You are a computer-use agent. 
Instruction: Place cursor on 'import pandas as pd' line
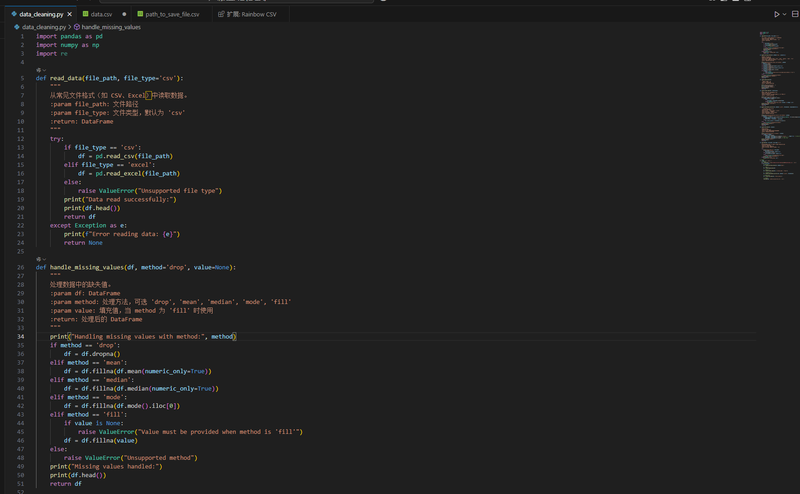point(69,36)
